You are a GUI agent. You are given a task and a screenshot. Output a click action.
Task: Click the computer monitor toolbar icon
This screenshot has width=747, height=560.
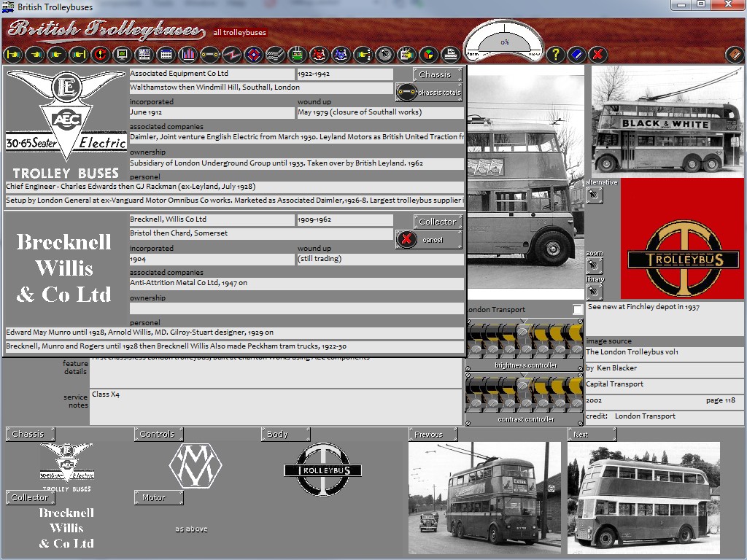coord(123,54)
